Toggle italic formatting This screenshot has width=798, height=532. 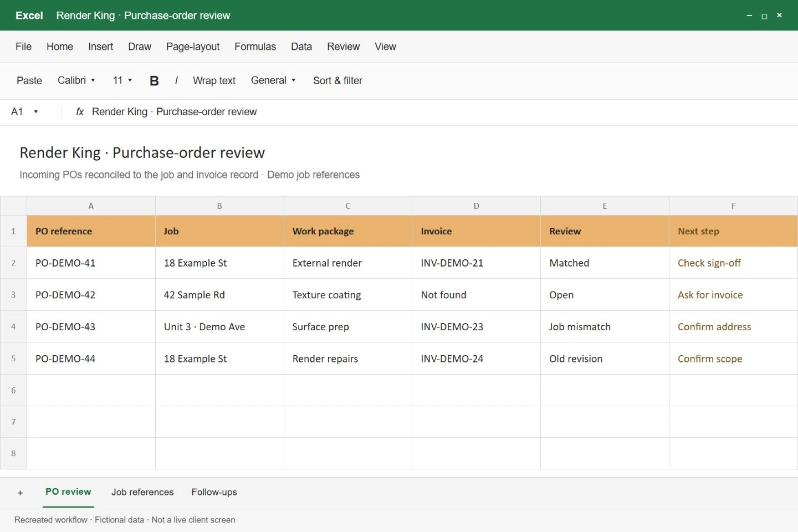point(176,81)
